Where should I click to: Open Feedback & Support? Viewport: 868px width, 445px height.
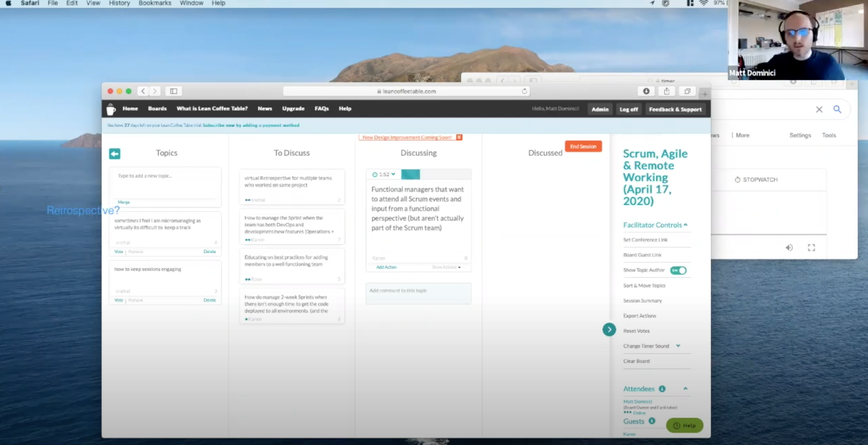[x=675, y=109]
